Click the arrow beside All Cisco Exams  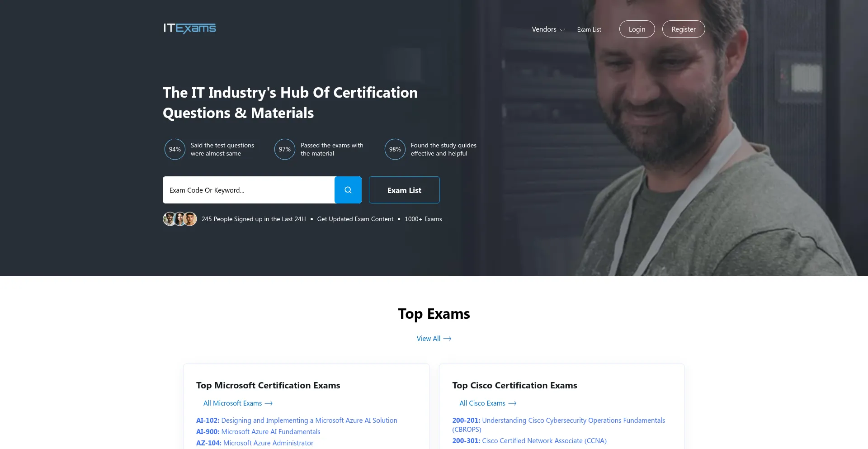tap(512, 403)
